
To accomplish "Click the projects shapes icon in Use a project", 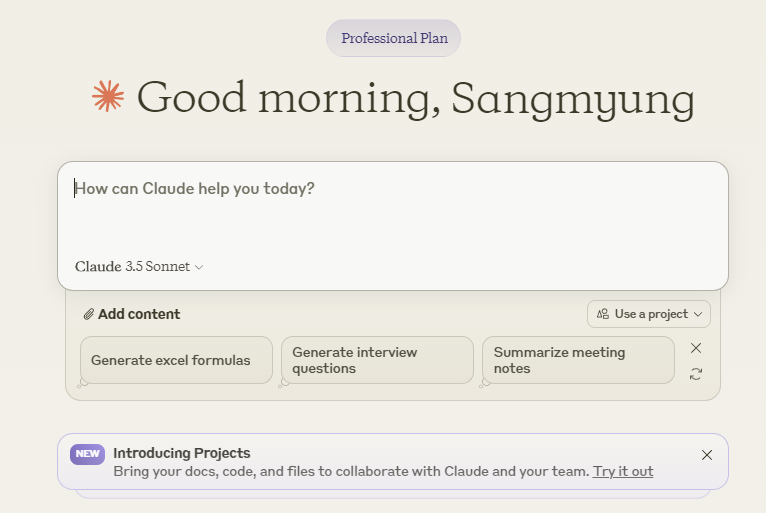I will point(603,314).
